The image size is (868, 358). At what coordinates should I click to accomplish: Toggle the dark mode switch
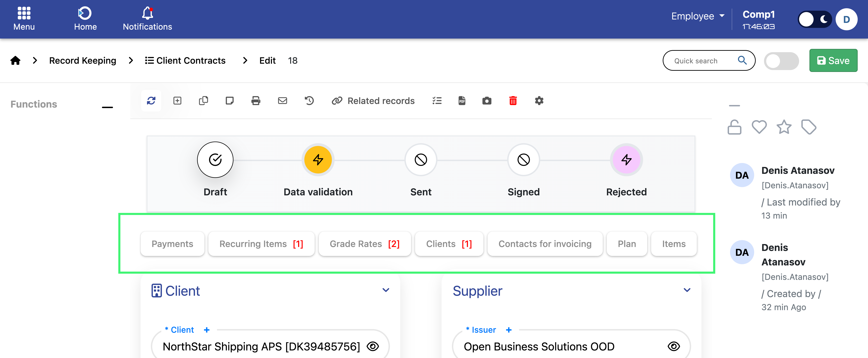pyautogui.click(x=815, y=19)
